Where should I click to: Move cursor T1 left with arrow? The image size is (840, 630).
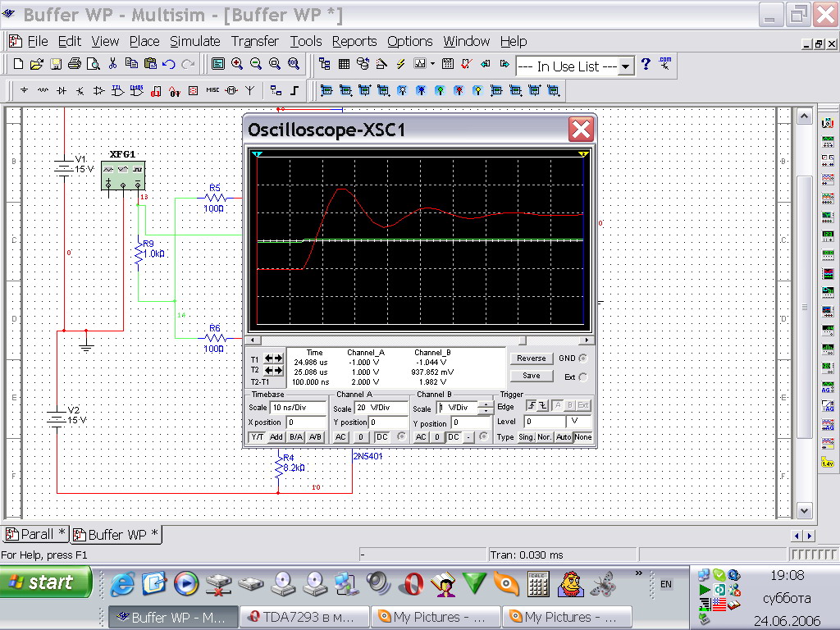coord(269,358)
